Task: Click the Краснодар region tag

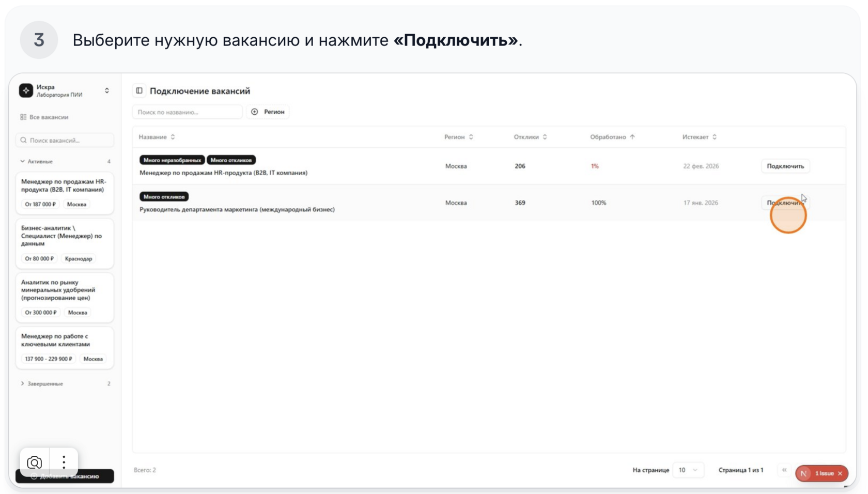Action: click(x=79, y=259)
